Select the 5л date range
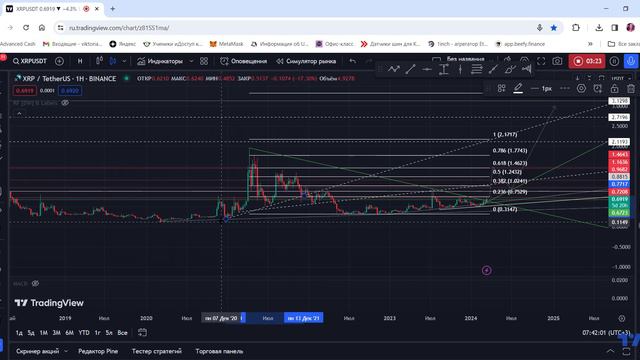Image resolution: width=640 pixels, height=360 pixels. [109, 333]
